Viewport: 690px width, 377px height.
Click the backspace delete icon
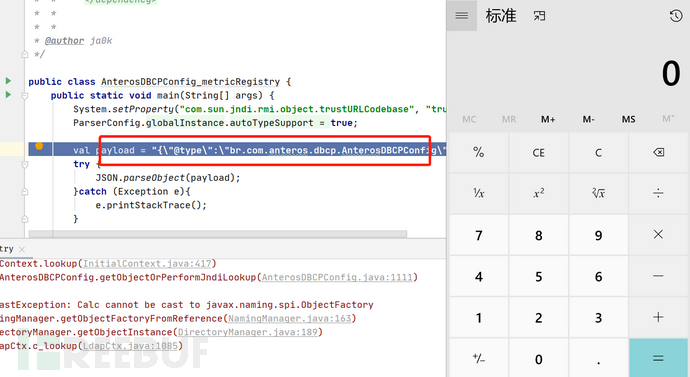(x=658, y=152)
